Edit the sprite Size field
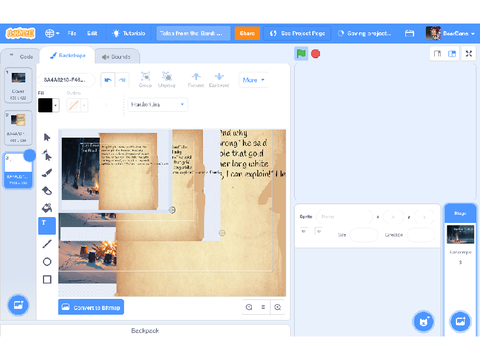The height and width of the screenshot is (360, 480). pyautogui.click(x=363, y=235)
